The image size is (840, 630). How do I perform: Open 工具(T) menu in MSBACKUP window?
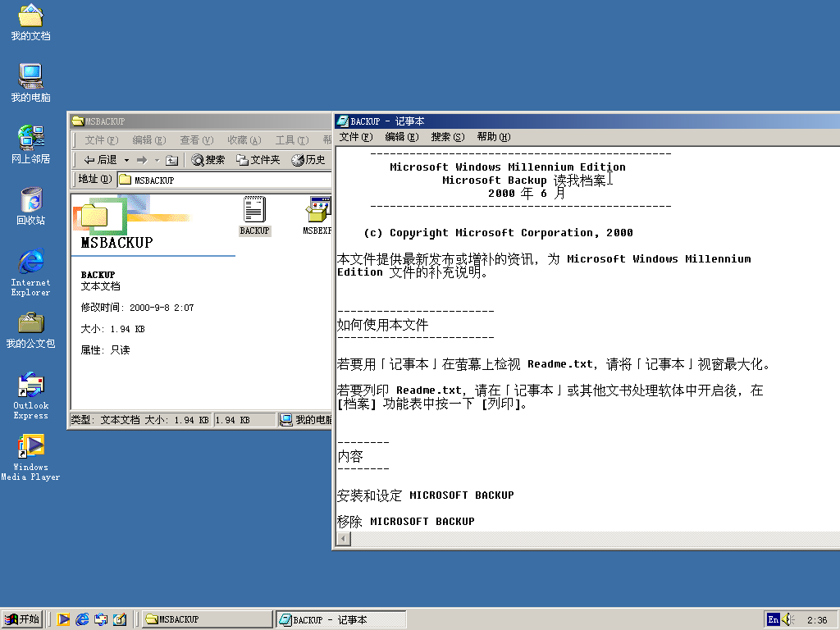tap(292, 140)
